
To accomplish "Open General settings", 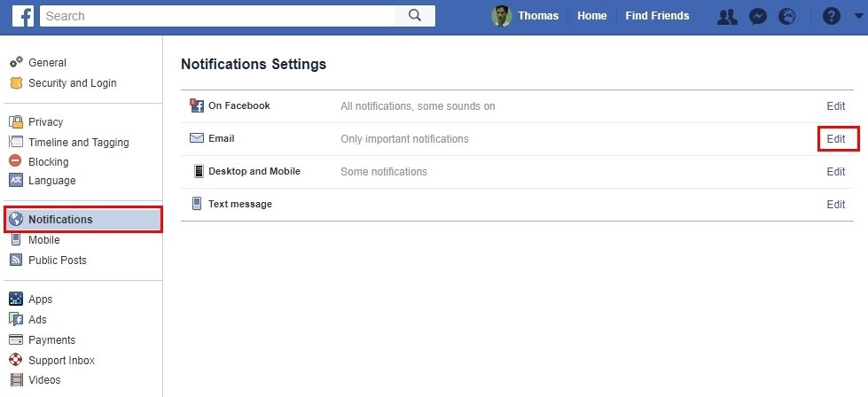I will pyautogui.click(x=47, y=63).
